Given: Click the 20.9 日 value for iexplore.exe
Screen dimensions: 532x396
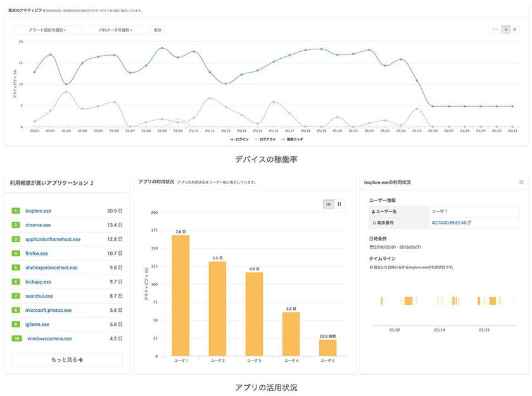Looking at the screenshot, I should click(115, 211).
